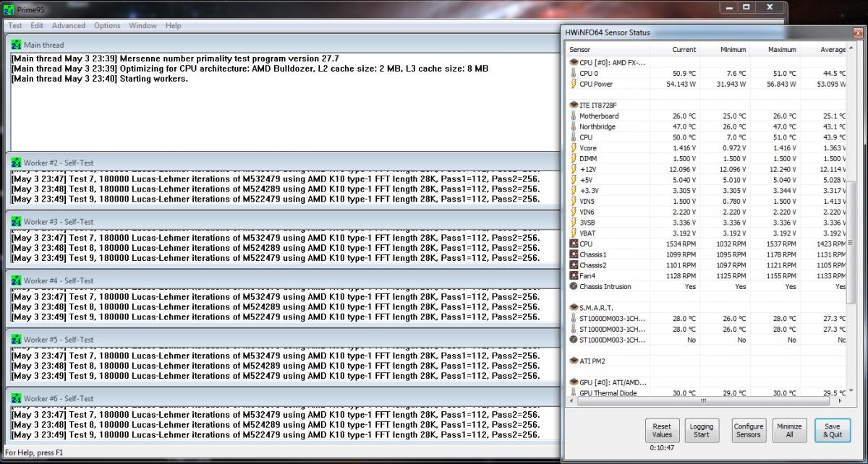Click the CPU [#0]: AMD FX chip icon
The height and width of the screenshot is (464, 868).
(574, 63)
